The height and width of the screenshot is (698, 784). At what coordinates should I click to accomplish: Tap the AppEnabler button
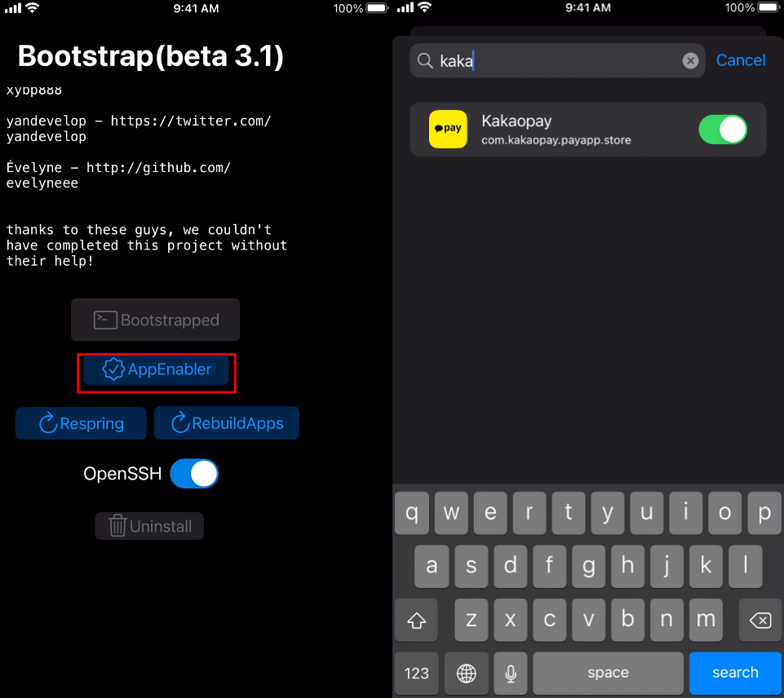[156, 369]
